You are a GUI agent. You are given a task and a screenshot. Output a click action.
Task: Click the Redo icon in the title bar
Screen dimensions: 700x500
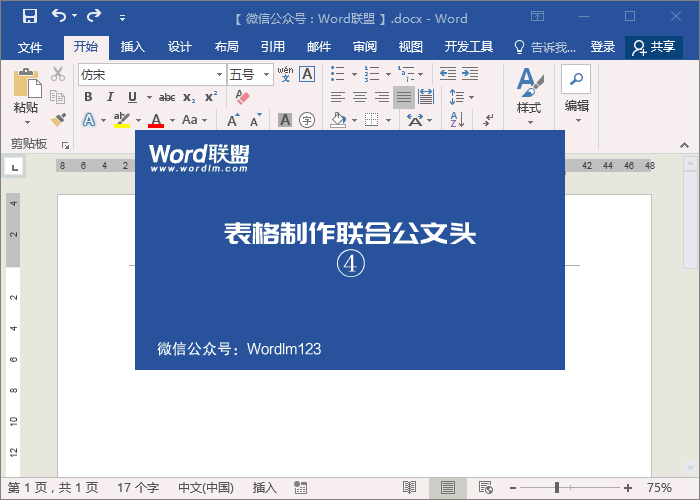pyautogui.click(x=94, y=16)
